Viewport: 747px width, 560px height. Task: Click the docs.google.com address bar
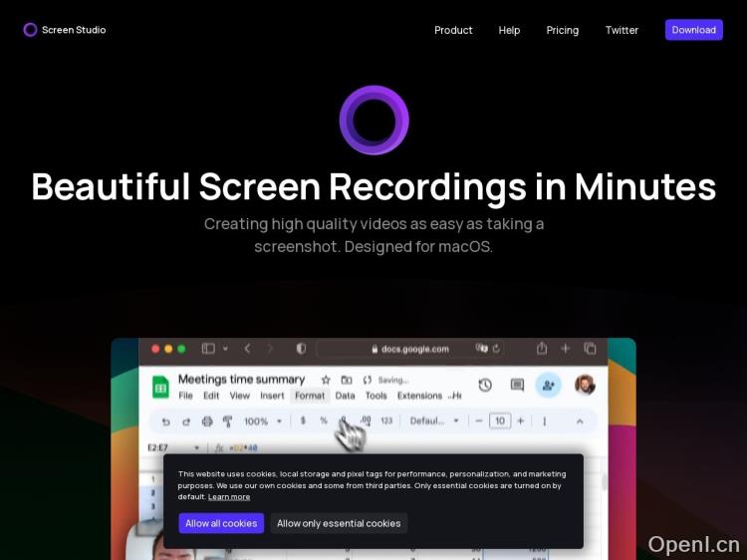[409, 349]
